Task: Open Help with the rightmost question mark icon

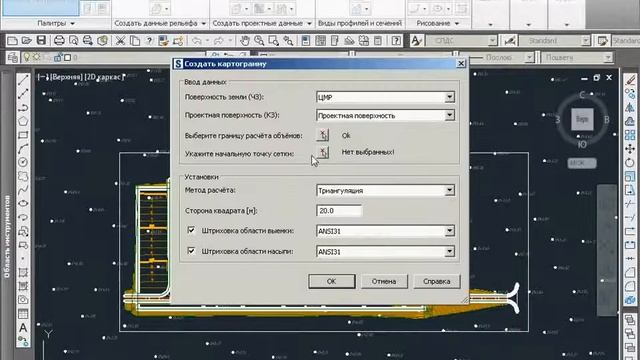Action: click(396, 40)
